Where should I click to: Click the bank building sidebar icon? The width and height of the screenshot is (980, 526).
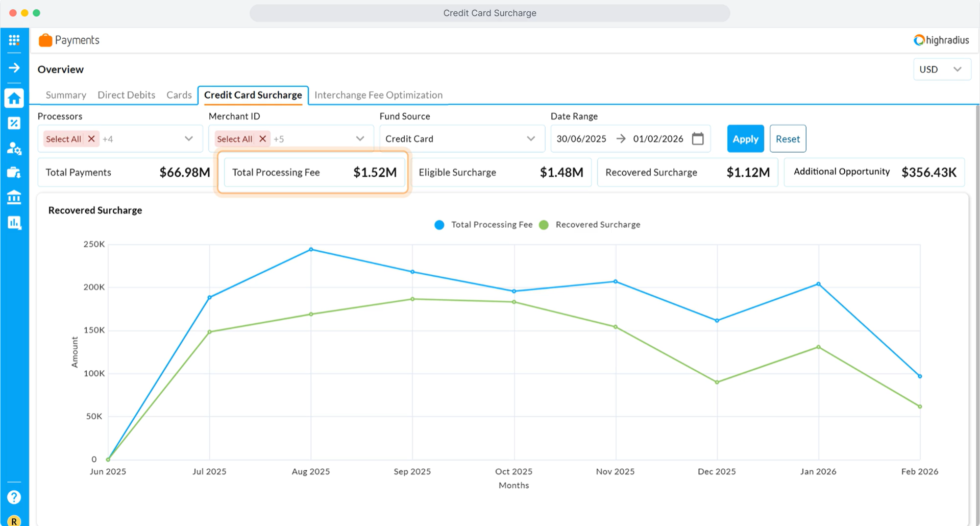14,197
